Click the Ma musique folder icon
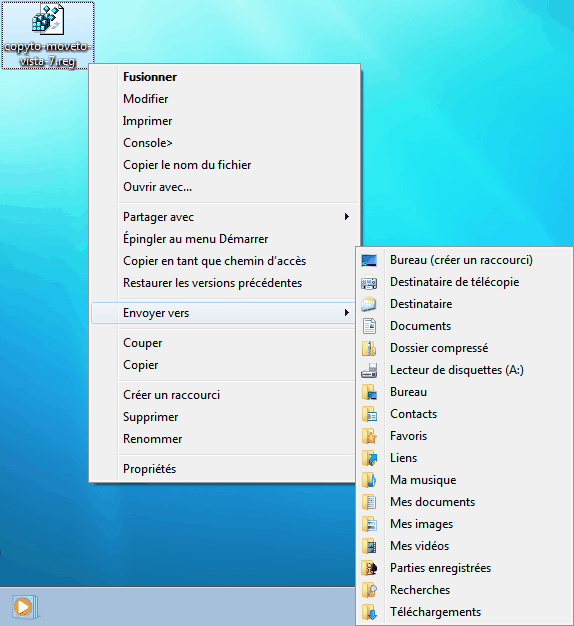Viewport: 574px width, 626px height. tap(369, 480)
